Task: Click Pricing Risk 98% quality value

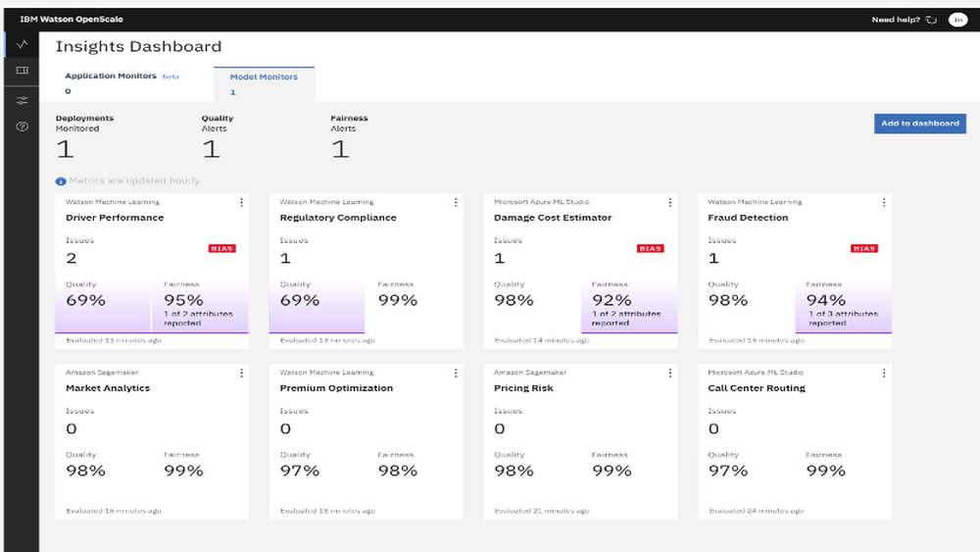Action: 514,472
